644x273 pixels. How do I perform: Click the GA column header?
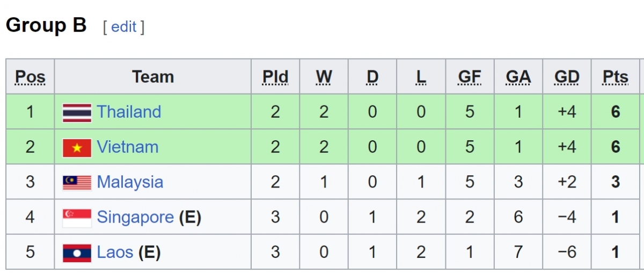click(518, 77)
